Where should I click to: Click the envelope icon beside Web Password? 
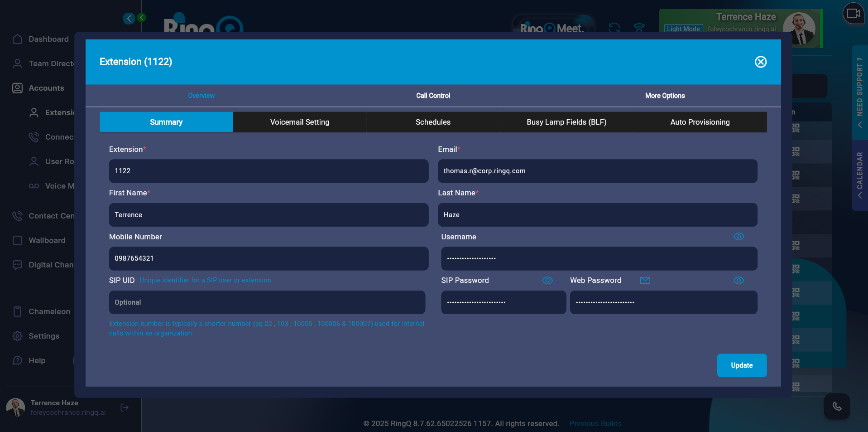(x=645, y=280)
